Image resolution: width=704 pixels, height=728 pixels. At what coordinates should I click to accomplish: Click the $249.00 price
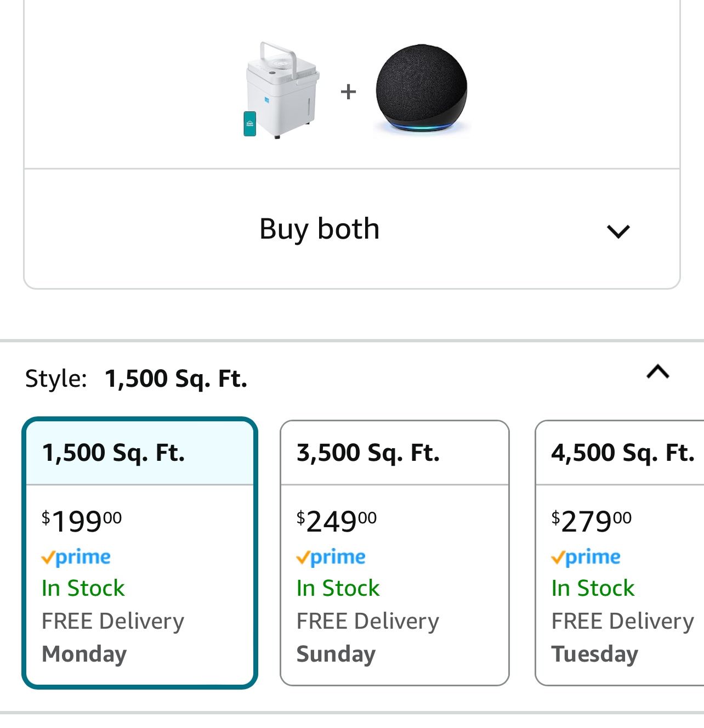pos(337,521)
